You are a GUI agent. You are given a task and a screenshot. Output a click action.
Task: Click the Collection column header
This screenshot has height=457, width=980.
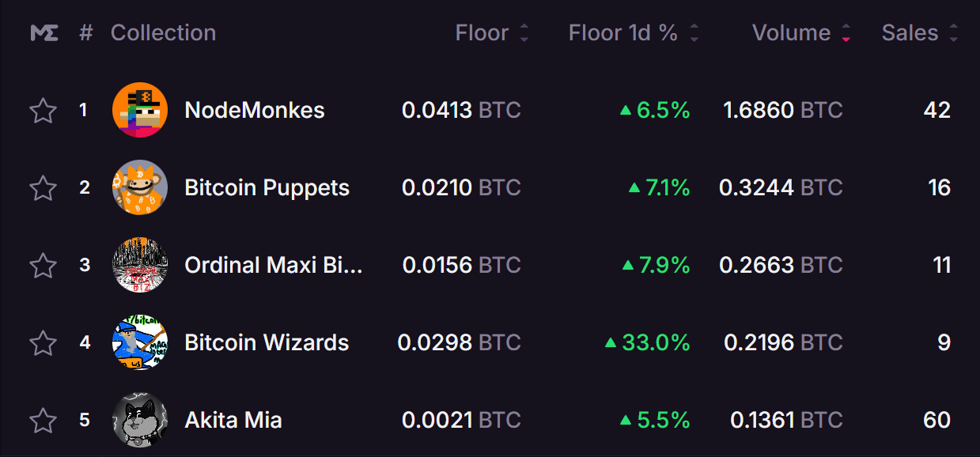(x=163, y=33)
